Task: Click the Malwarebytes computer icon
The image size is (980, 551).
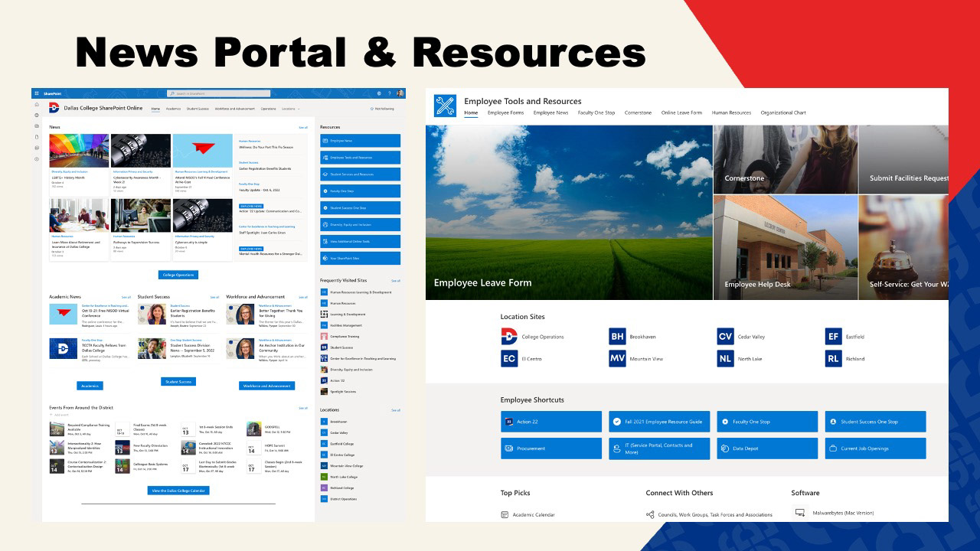Action: (x=800, y=513)
